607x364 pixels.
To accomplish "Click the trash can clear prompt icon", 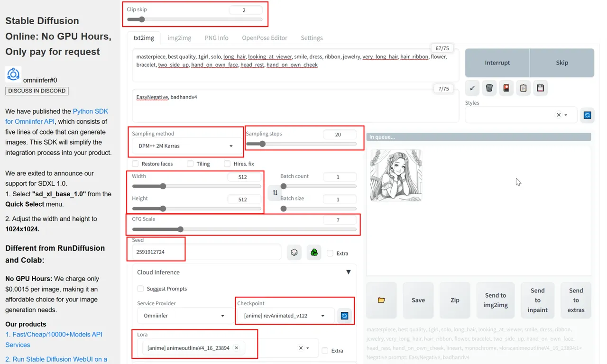I will pos(489,88).
